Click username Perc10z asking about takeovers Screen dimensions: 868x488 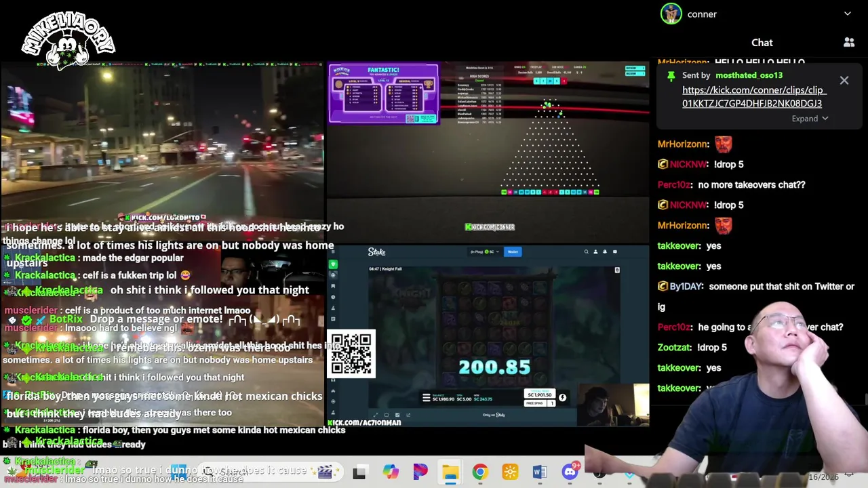pos(673,184)
